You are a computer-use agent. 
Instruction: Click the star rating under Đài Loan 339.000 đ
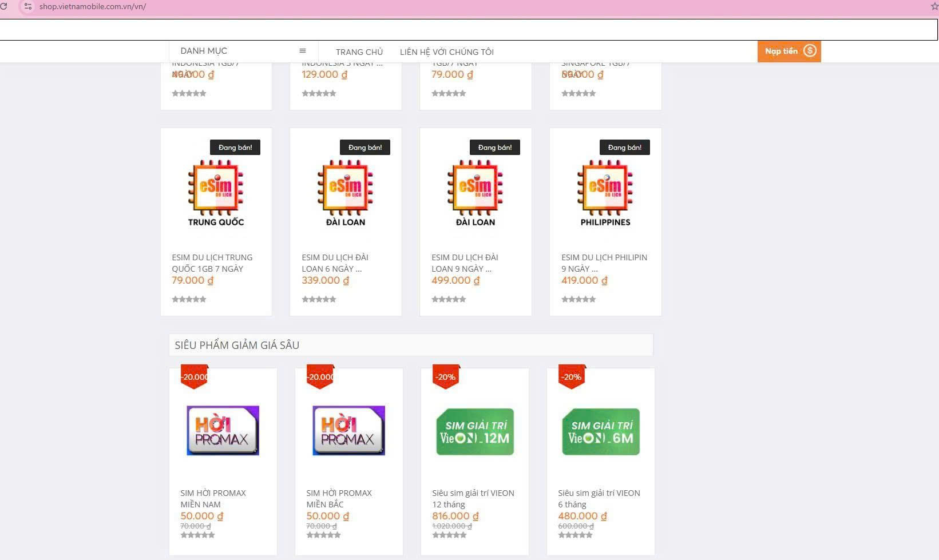(319, 299)
